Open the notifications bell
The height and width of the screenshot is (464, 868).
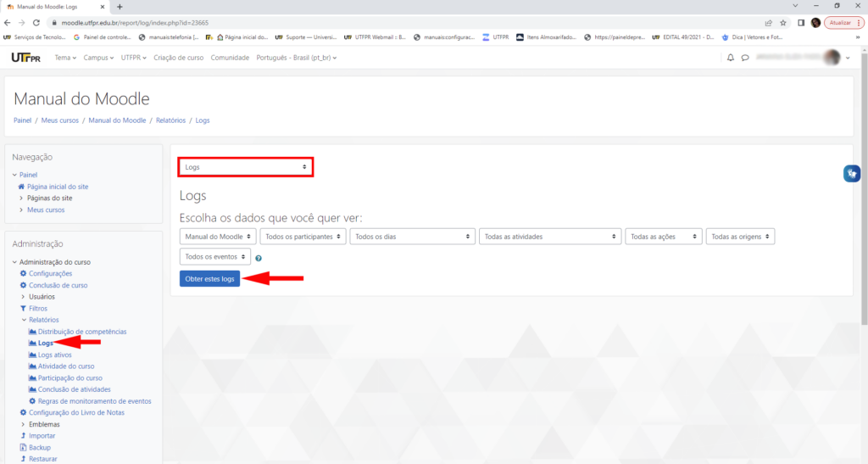click(x=730, y=58)
